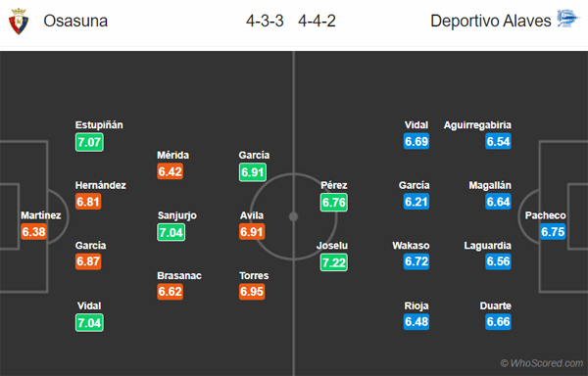
Task: Click the 4-3-3 formation label
Action: tap(265, 21)
